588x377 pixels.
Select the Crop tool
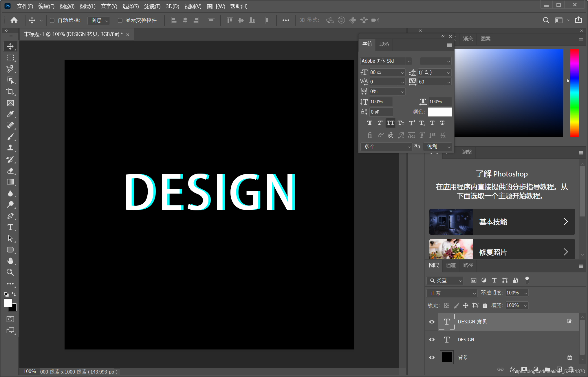(10, 92)
